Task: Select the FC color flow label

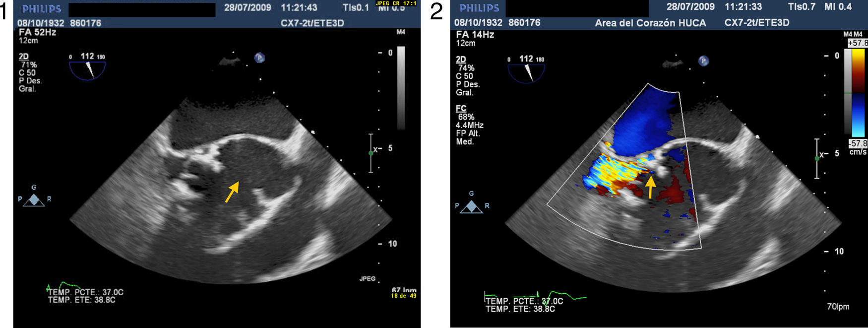Action: (461, 108)
